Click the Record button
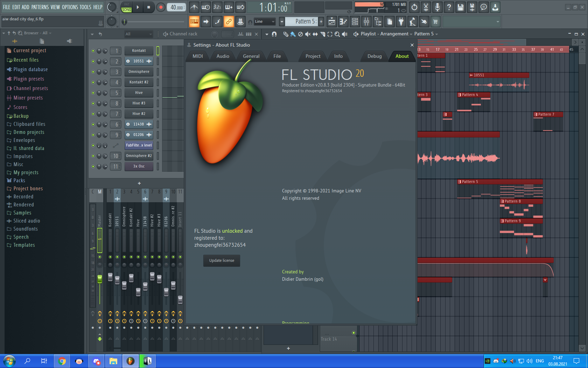This screenshot has height=368, width=588. 161,7
